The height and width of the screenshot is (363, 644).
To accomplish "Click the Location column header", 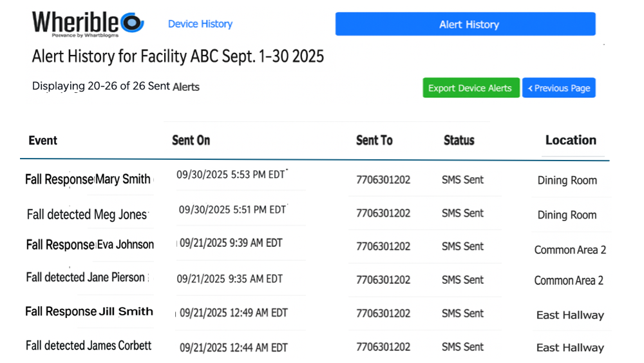I will [x=571, y=140].
